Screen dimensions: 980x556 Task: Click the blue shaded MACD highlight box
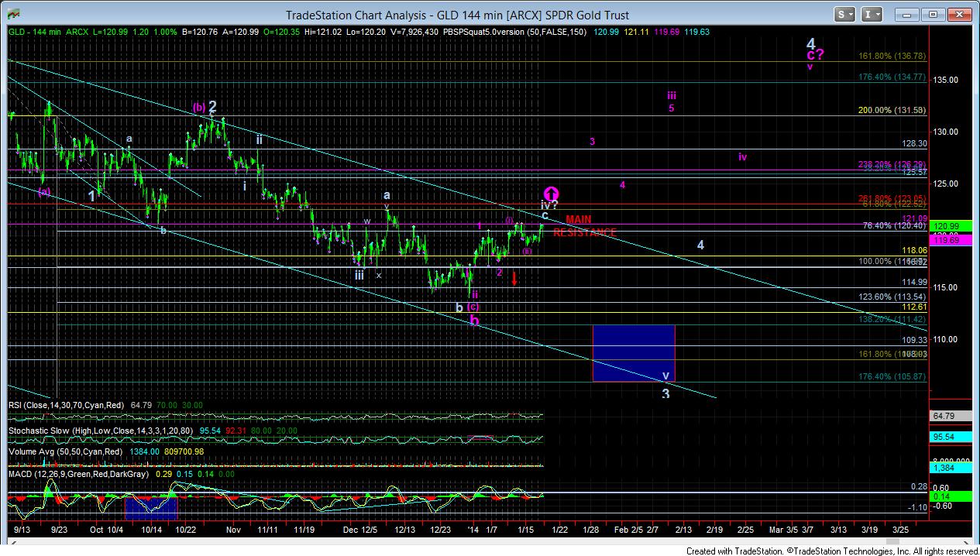coord(151,507)
